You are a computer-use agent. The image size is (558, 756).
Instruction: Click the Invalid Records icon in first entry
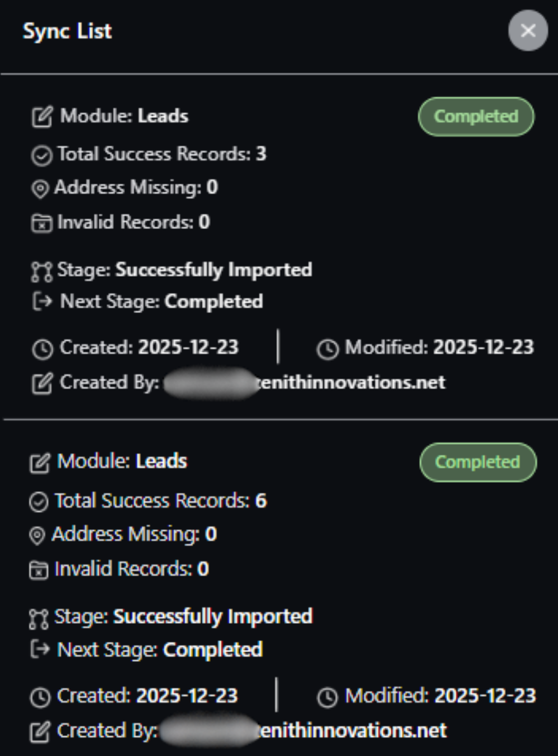coord(41,223)
